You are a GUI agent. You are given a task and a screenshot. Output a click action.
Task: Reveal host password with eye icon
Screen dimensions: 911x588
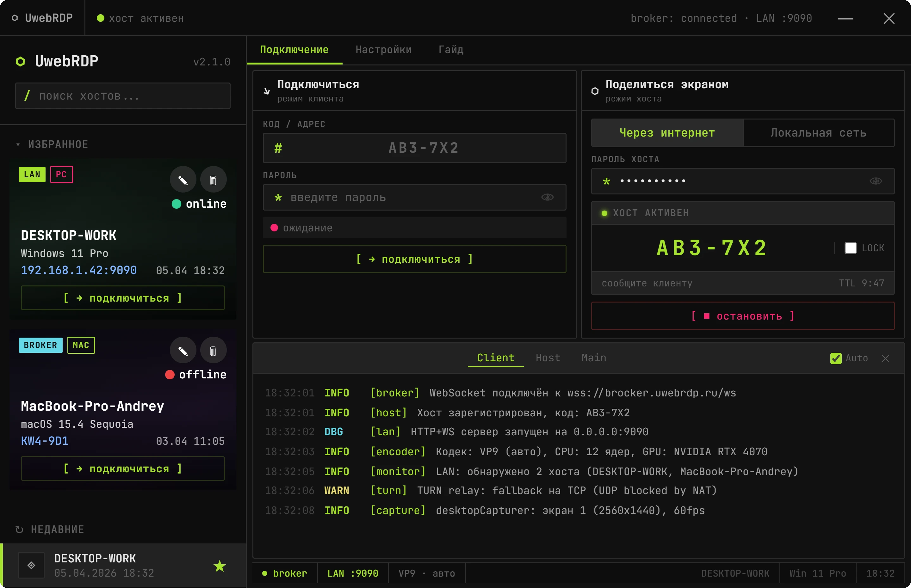(x=876, y=181)
